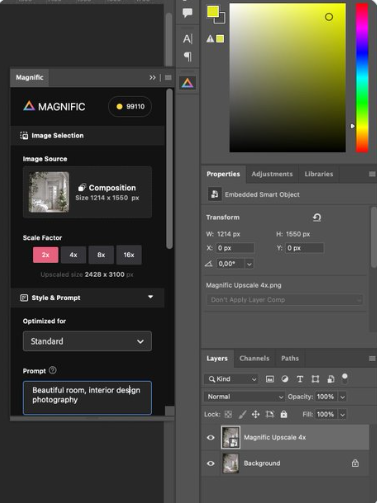377x503 pixels.
Task: Open the Fill value dropdown arrow
Action: [x=342, y=414]
